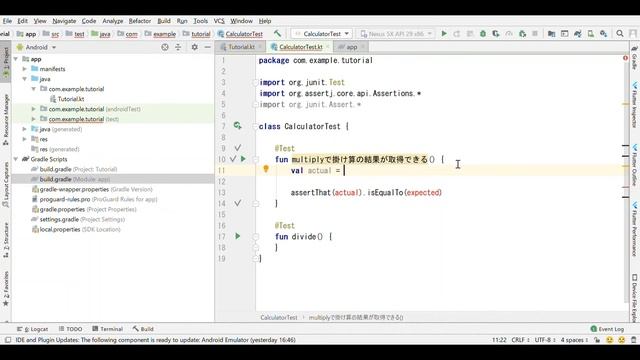Click the Stop icon in toolbar
The width and height of the screenshot is (640, 360).
pos(535,33)
